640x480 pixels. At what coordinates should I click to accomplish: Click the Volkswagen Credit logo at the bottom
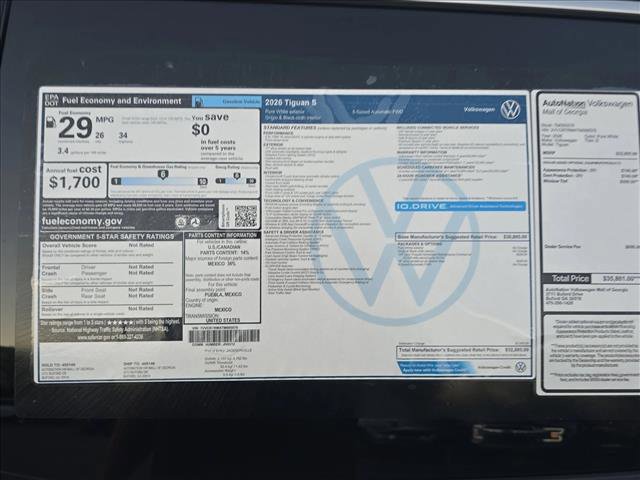point(520,367)
